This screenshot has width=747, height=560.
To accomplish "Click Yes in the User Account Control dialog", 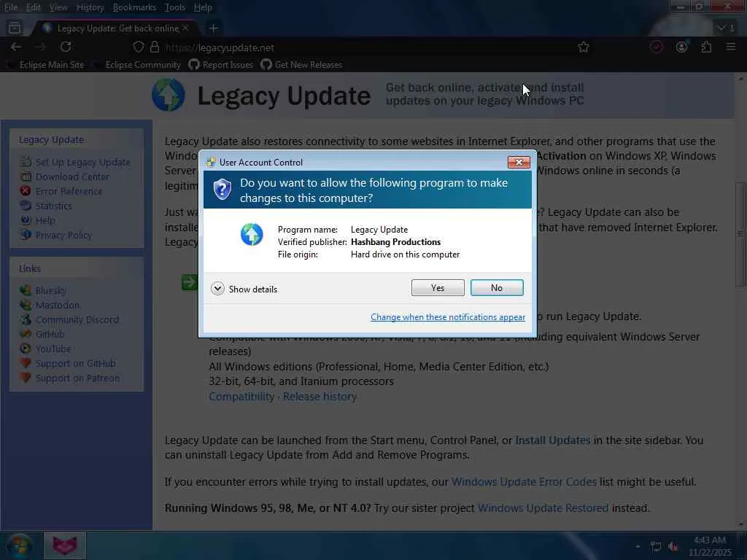I will (x=438, y=287).
